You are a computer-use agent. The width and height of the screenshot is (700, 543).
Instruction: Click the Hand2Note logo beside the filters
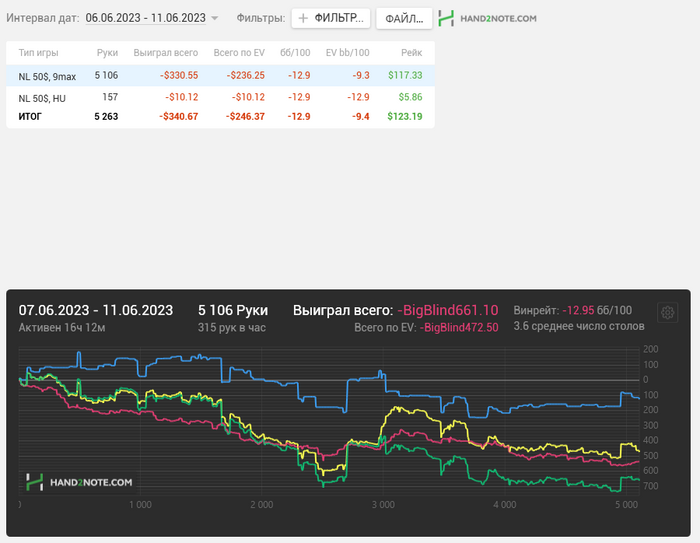pyautogui.click(x=488, y=18)
